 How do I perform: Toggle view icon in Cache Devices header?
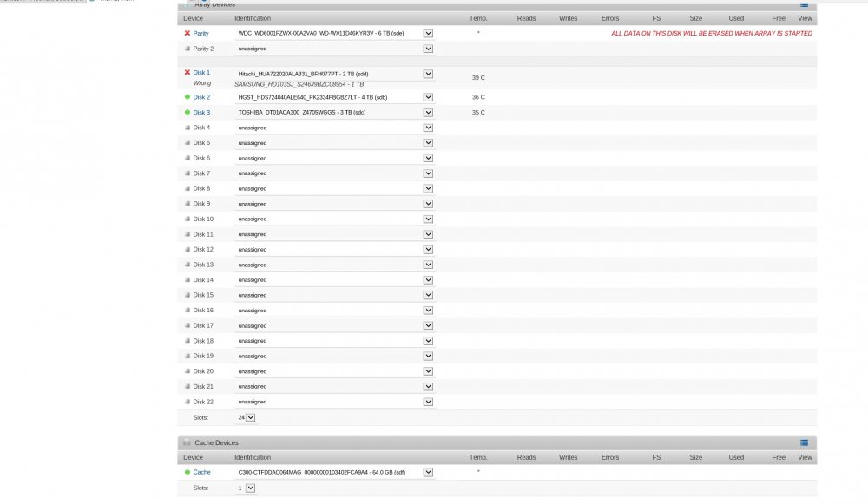coord(805,442)
